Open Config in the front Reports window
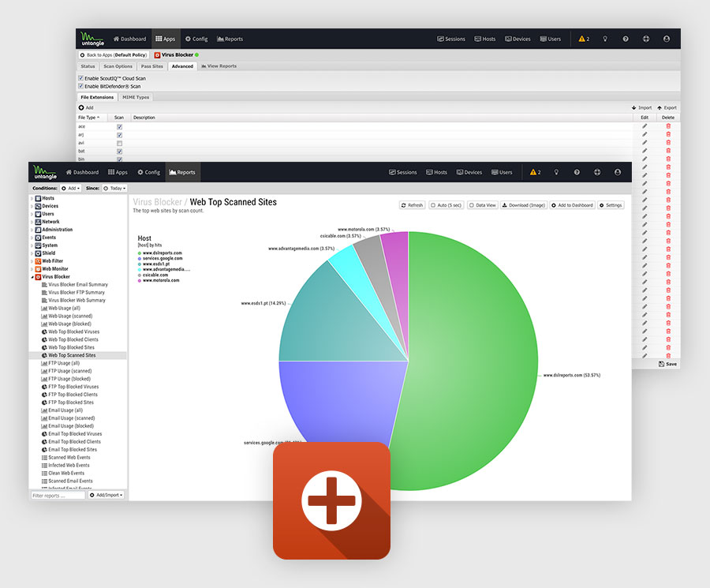Image resolution: width=710 pixels, height=588 pixels. (x=149, y=172)
